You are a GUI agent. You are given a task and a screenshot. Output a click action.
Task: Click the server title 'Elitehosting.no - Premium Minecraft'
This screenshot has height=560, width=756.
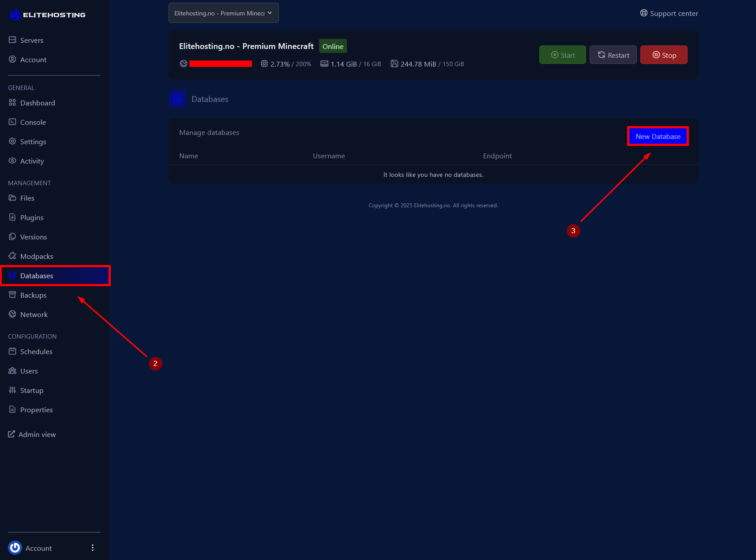click(x=246, y=46)
